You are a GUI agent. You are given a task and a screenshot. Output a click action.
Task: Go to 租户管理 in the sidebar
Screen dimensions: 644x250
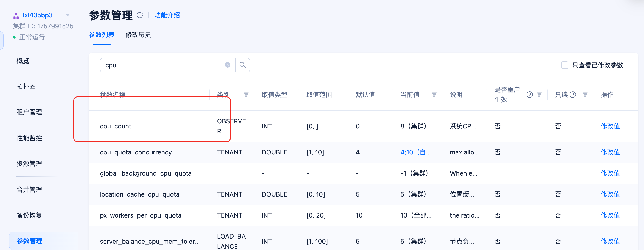click(x=29, y=112)
